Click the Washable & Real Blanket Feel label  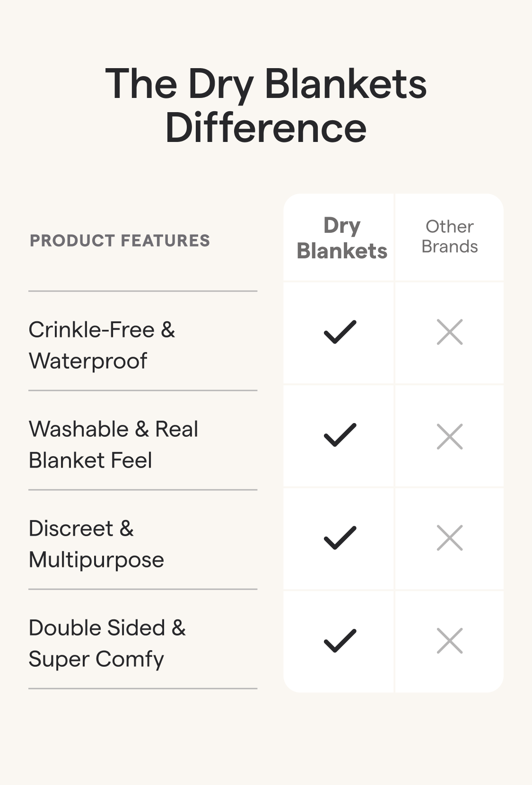[x=113, y=444]
